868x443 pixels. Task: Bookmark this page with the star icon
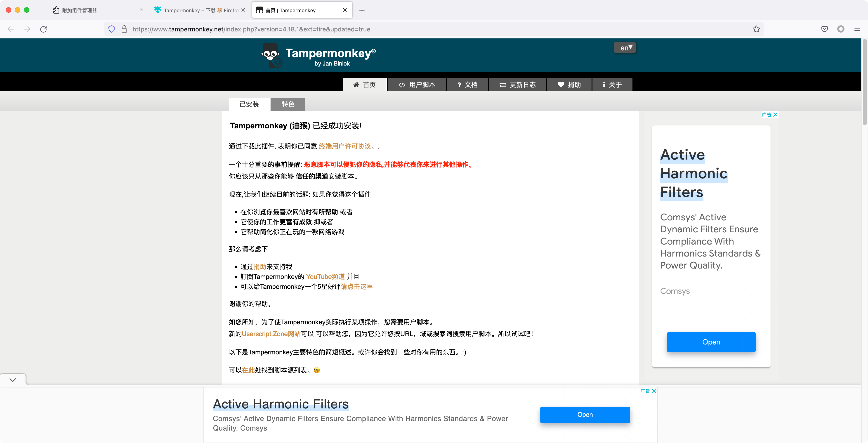pyautogui.click(x=757, y=29)
